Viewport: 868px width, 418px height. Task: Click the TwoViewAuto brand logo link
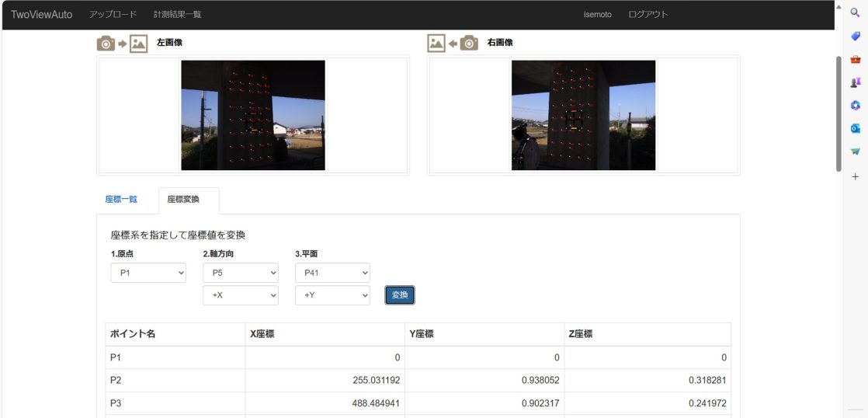(41, 15)
